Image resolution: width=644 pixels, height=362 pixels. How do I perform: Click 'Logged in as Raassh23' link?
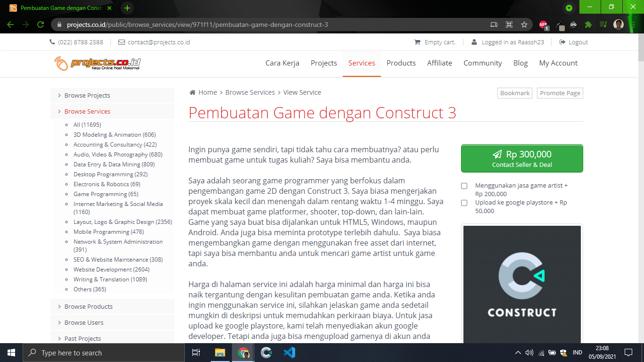click(513, 42)
